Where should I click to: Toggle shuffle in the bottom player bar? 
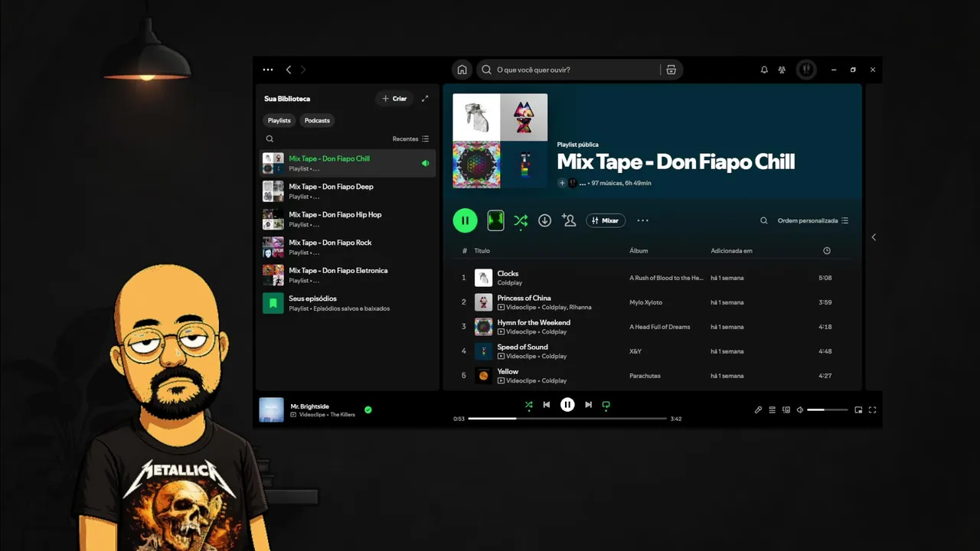pos(528,405)
